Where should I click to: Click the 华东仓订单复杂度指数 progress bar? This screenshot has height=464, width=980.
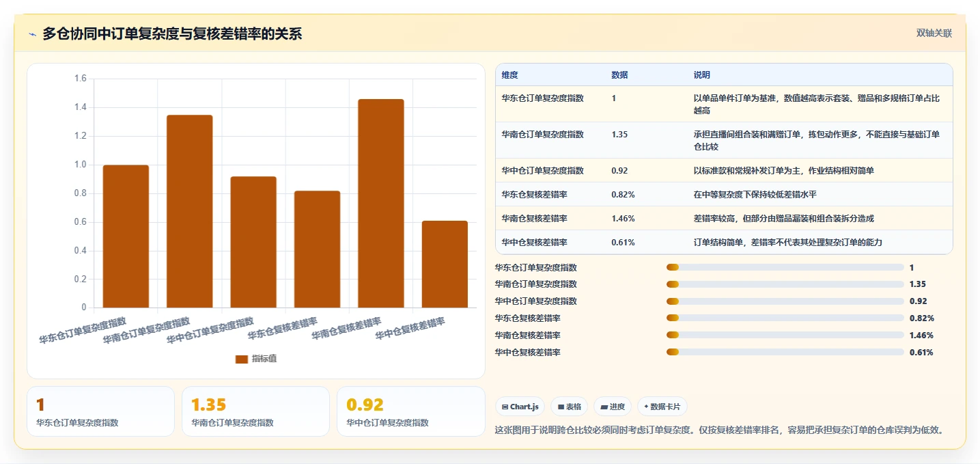pos(785,267)
